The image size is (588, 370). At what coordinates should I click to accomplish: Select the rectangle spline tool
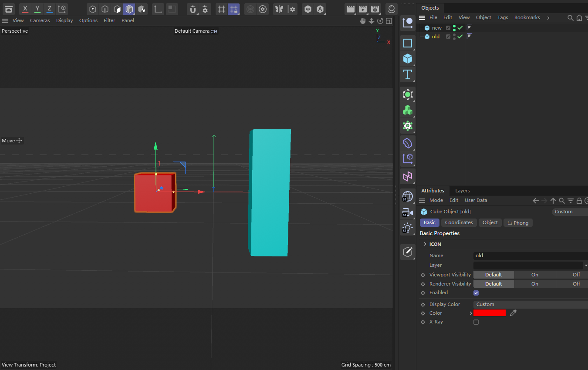pyautogui.click(x=408, y=43)
